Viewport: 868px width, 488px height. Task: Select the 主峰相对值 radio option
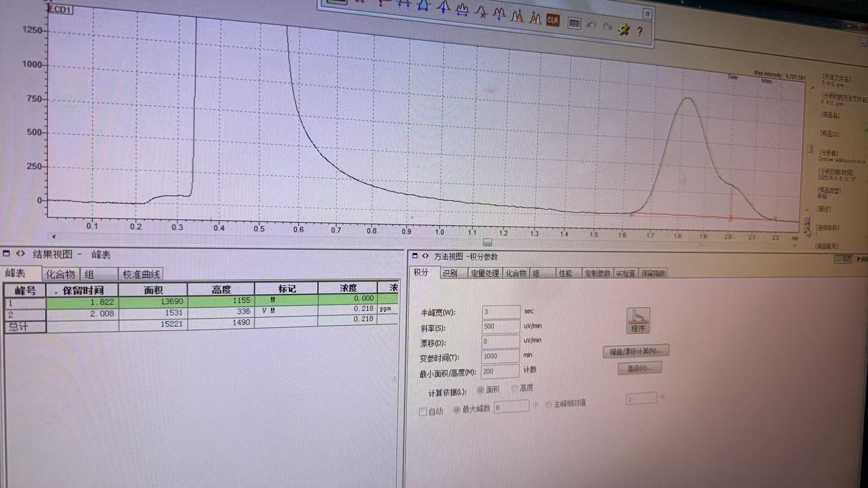click(548, 404)
